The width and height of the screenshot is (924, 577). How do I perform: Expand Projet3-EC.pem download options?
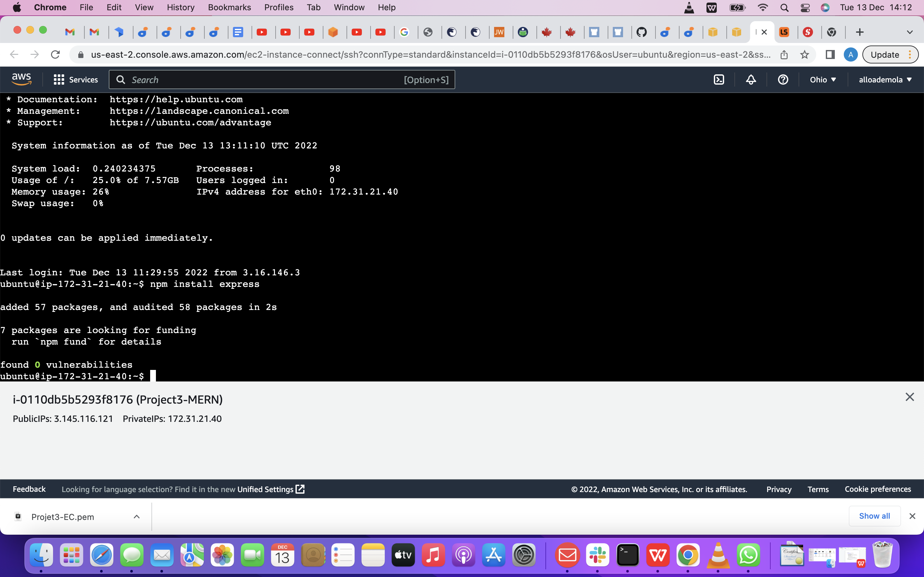136,516
